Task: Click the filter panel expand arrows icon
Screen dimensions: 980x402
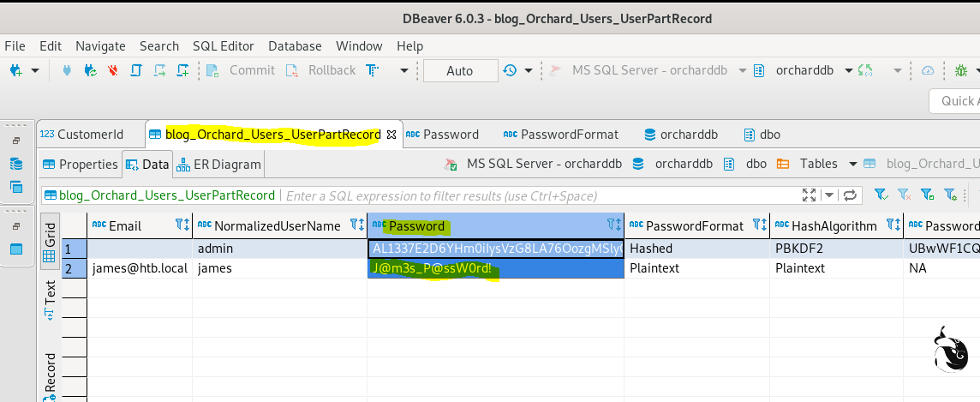Action: pyautogui.click(x=809, y=195)
